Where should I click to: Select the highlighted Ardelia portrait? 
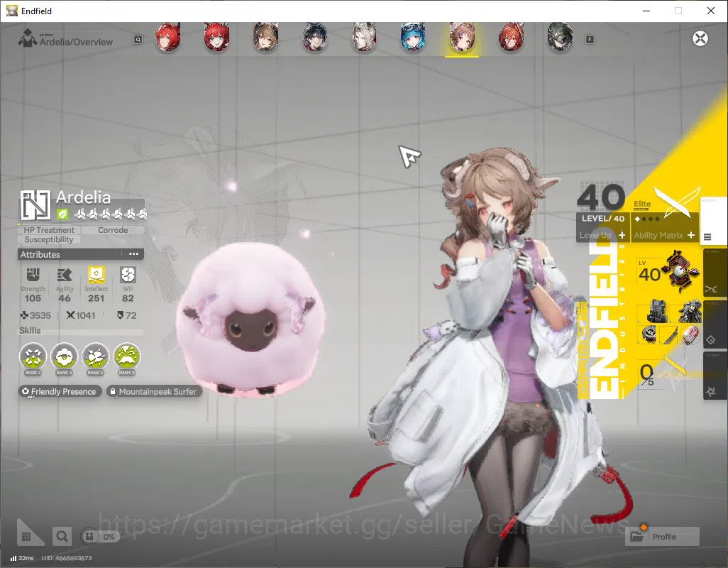(x=461, y=37)
